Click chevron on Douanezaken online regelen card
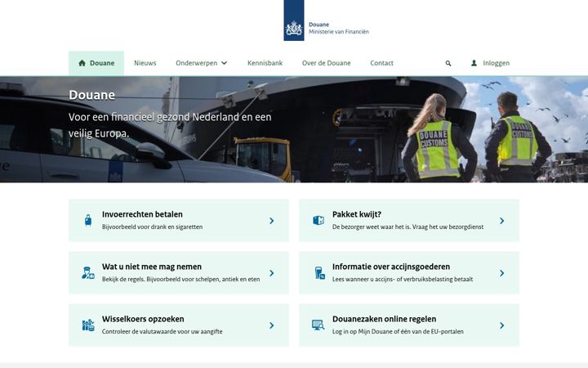Viewport: 588px width, 368px height. 501,325
